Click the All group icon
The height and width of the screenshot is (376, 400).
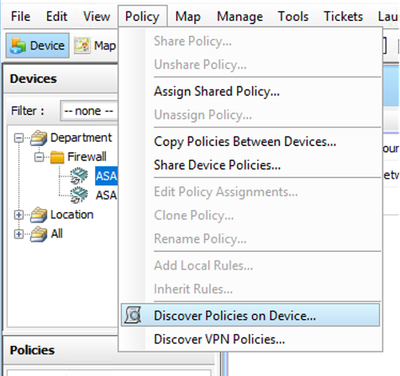tap(39, 234)
